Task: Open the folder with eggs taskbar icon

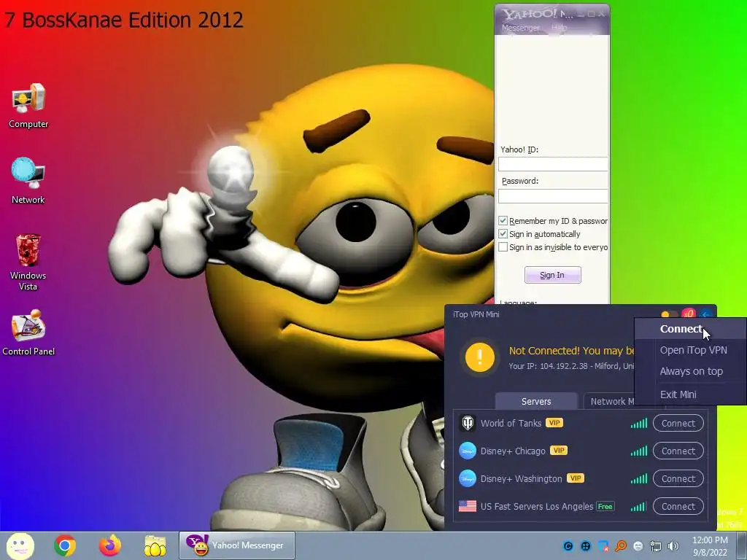Action: coord(155,545)
